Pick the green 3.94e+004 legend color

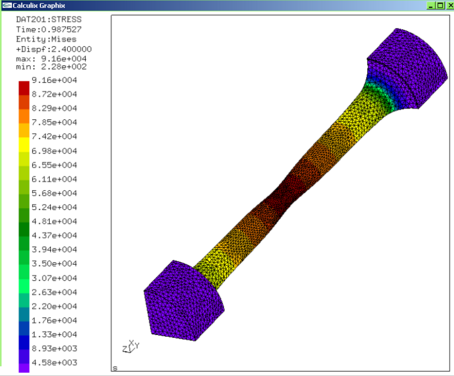point(24,243)
